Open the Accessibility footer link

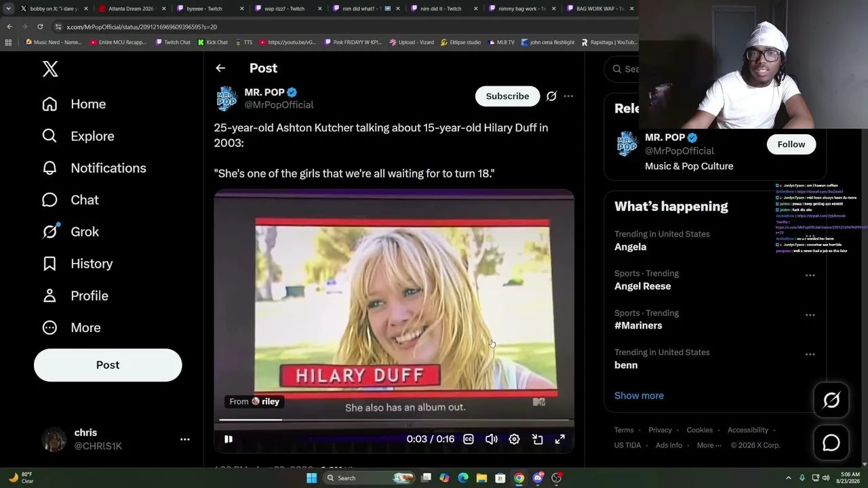click(748, 430)
